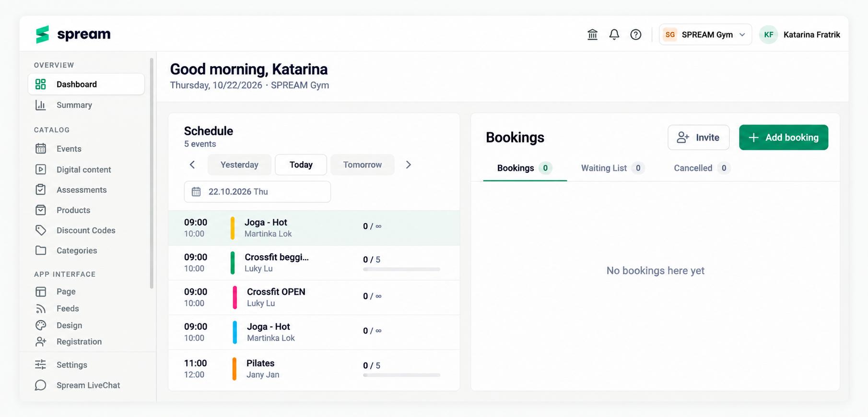Open the Crossfit beggi... event by Luky Lu
Image resolution: width=868 pixels, height=417 pixels.
click(314, 263)
